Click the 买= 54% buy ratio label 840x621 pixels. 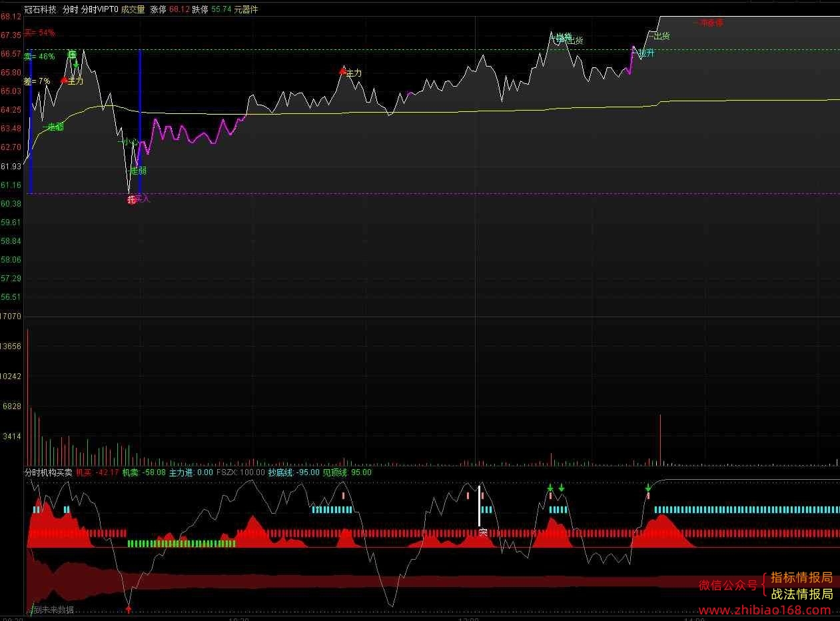pyautogui.click(x=39, y=33)
